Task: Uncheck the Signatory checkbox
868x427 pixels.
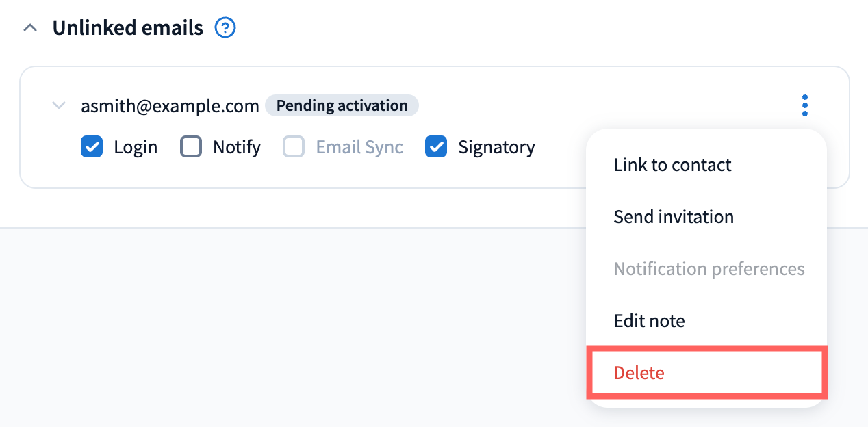Action: tap(436, 147)
